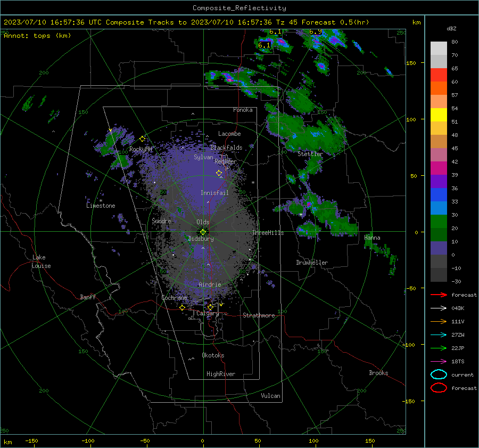Click the Ponoka town label
Viewport: 479px width, 448px height.
pos(243,110)
